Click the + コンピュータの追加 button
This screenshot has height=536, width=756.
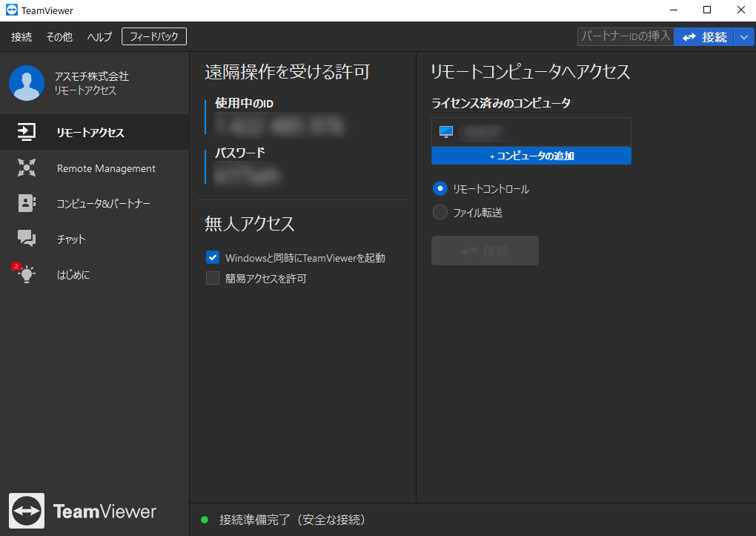(x=531, y=156)
